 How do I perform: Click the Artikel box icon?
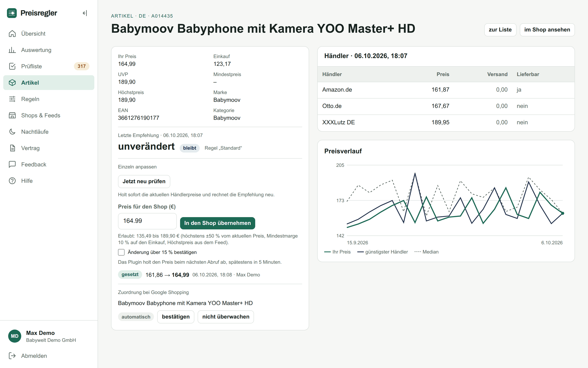point(12,83)
